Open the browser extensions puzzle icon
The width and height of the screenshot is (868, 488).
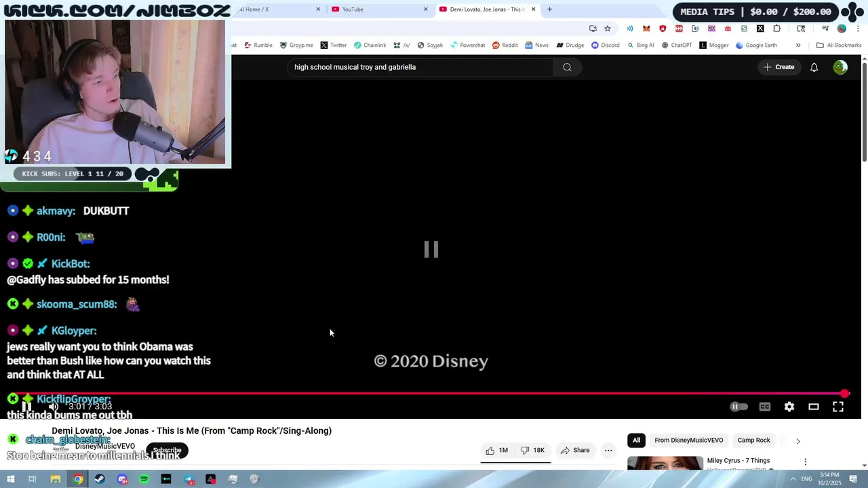coord(776,28)
